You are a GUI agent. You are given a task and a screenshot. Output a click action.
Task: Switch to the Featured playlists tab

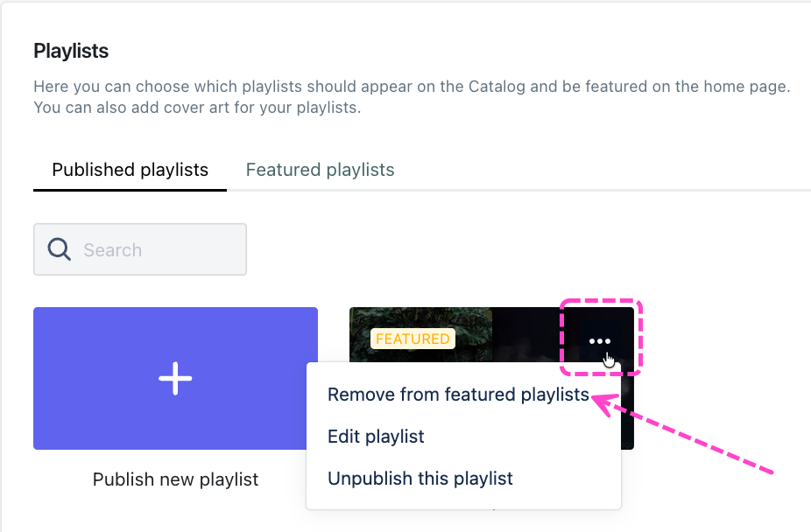pyautogui.click(x=321, y=170)
